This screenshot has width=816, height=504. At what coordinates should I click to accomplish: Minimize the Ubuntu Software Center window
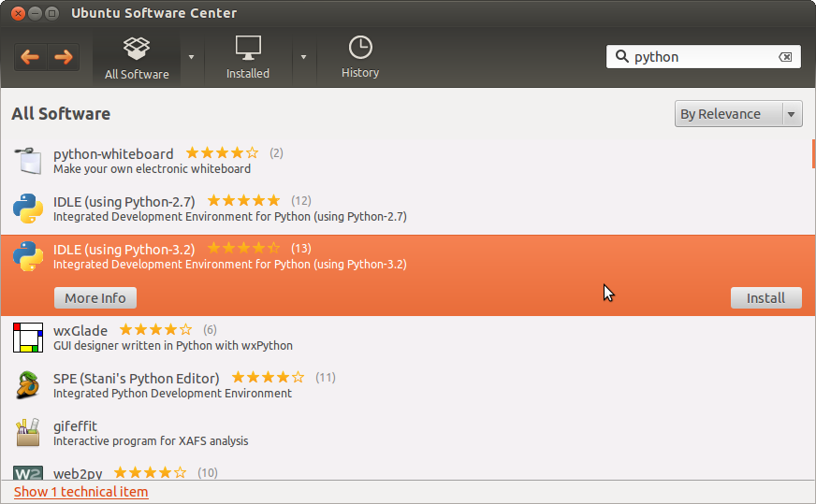(x=35, y=13)
